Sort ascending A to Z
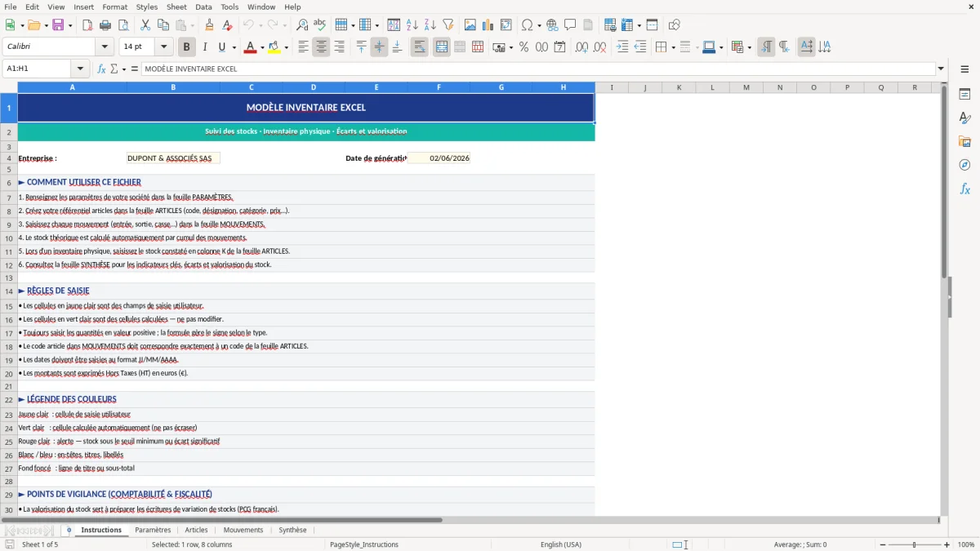Viewport: 980px width, 551px height. click(x=412, y=25)
